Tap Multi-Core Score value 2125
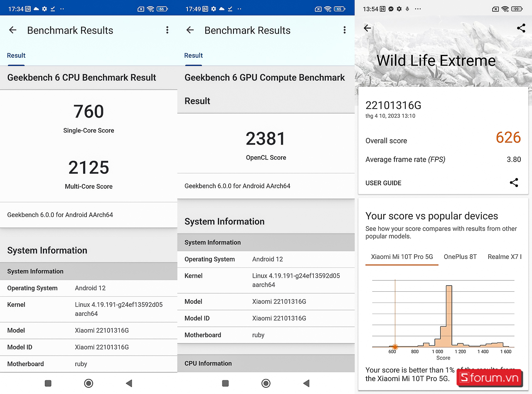 coord(89,167)
